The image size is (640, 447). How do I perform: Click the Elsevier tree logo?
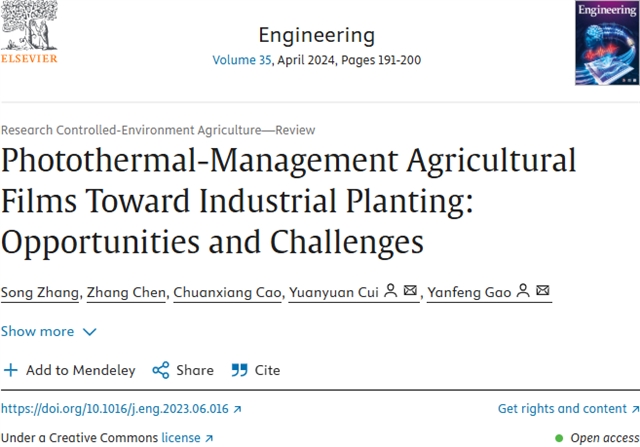[x=29, y=28]
